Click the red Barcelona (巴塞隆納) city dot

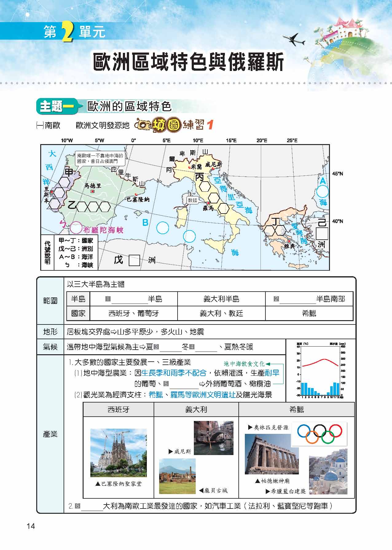click(x=136, y=194)
